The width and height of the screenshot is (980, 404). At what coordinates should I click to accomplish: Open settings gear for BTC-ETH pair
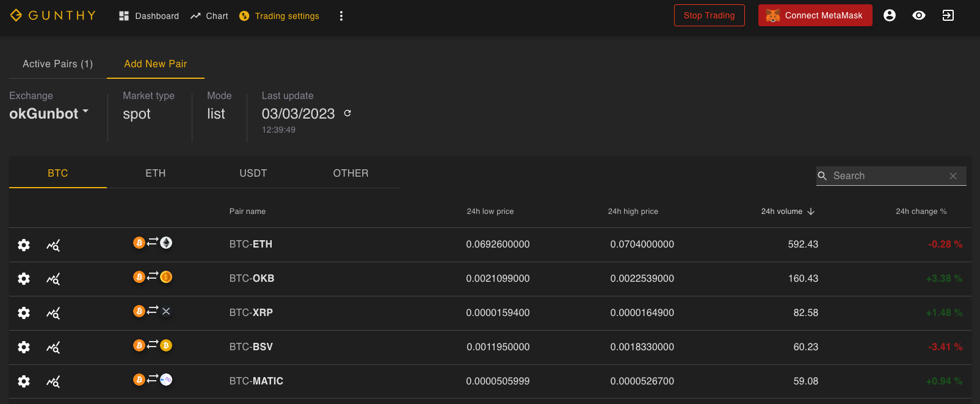pyautogui.click(x=24, y=245)
